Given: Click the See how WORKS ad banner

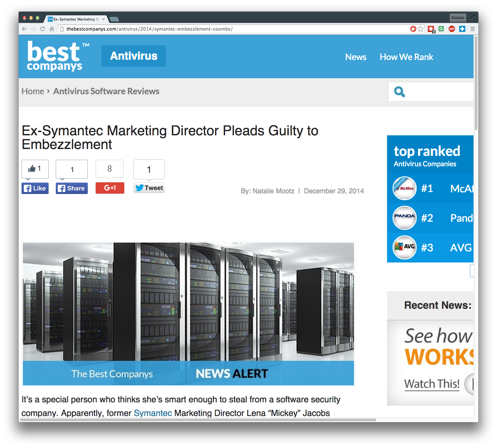Looking at the screenshot, I should (430, 363).
